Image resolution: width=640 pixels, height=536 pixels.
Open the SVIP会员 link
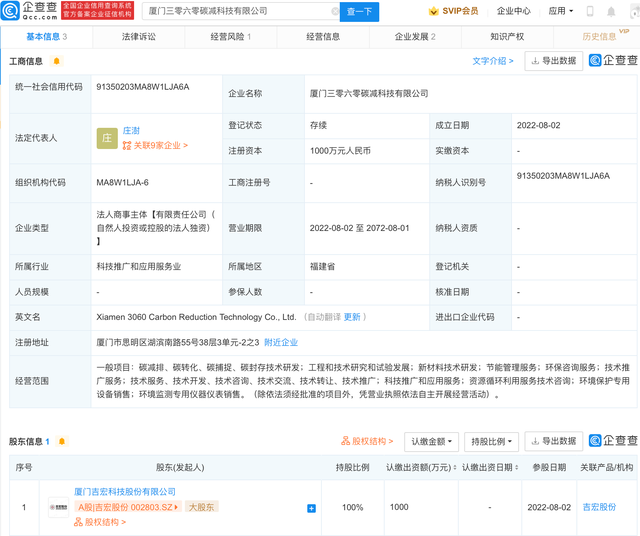click(x=460, y=11)
